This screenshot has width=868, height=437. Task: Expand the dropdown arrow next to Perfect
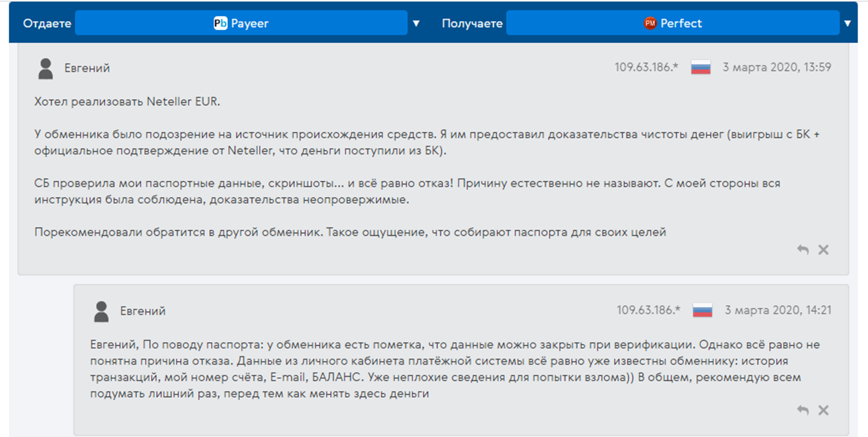coord(848,23)
